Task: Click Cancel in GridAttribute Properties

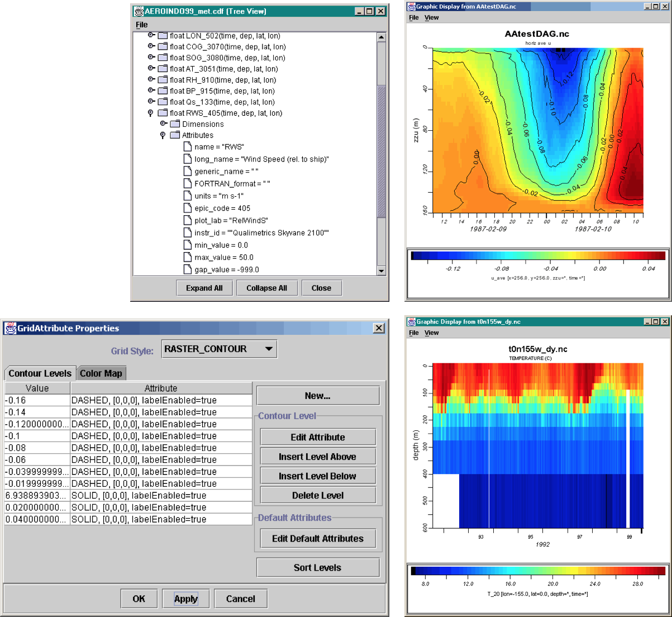Action: [241, 599]
